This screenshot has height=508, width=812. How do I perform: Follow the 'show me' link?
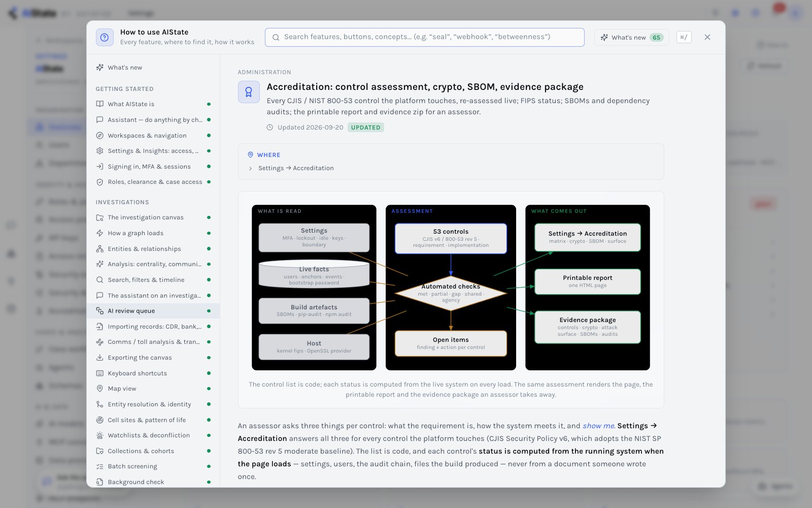[598, 426]
